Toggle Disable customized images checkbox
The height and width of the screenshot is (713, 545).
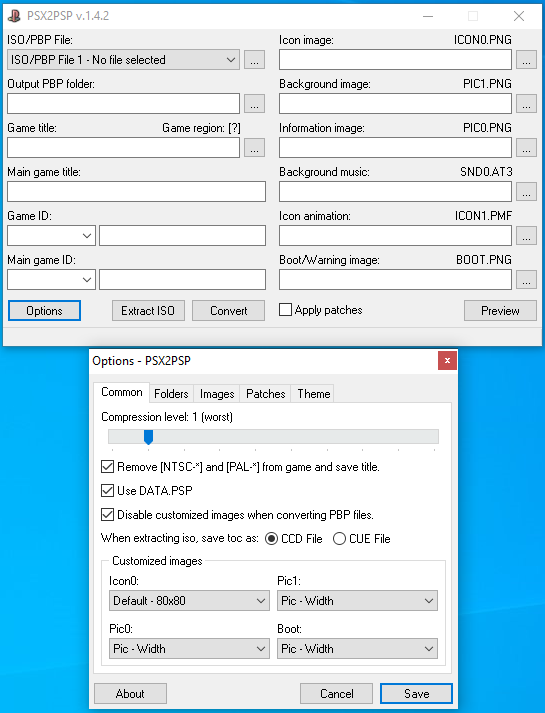(x=107, y=515)
